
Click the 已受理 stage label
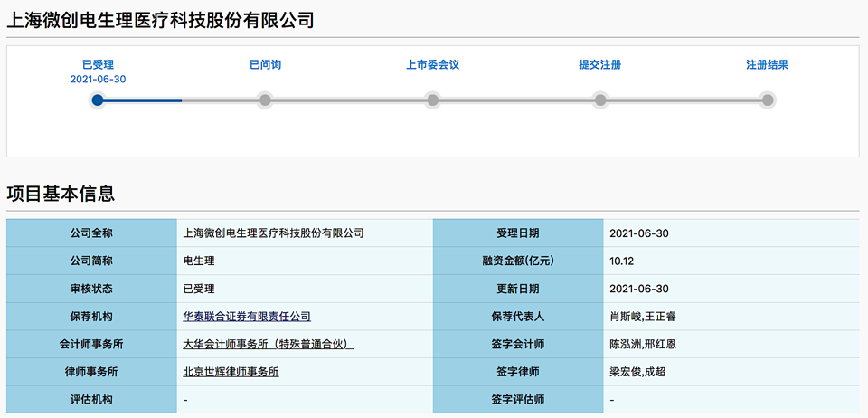[x=98, y=65]
